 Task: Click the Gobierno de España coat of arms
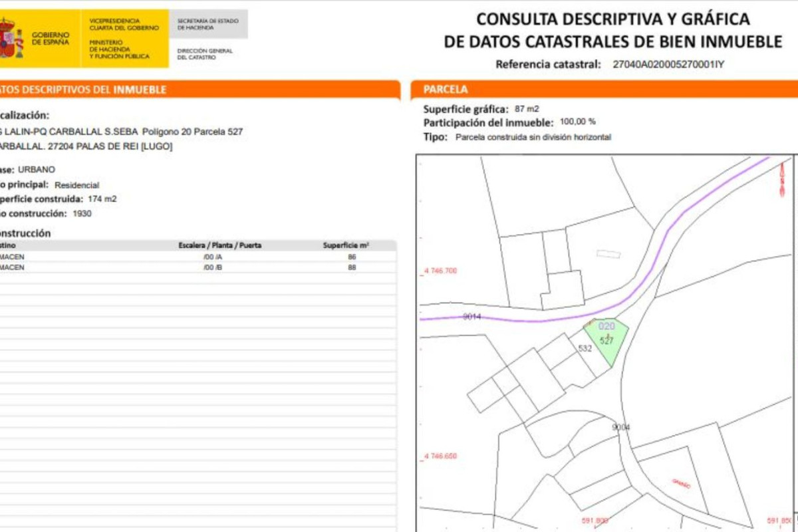9,38
